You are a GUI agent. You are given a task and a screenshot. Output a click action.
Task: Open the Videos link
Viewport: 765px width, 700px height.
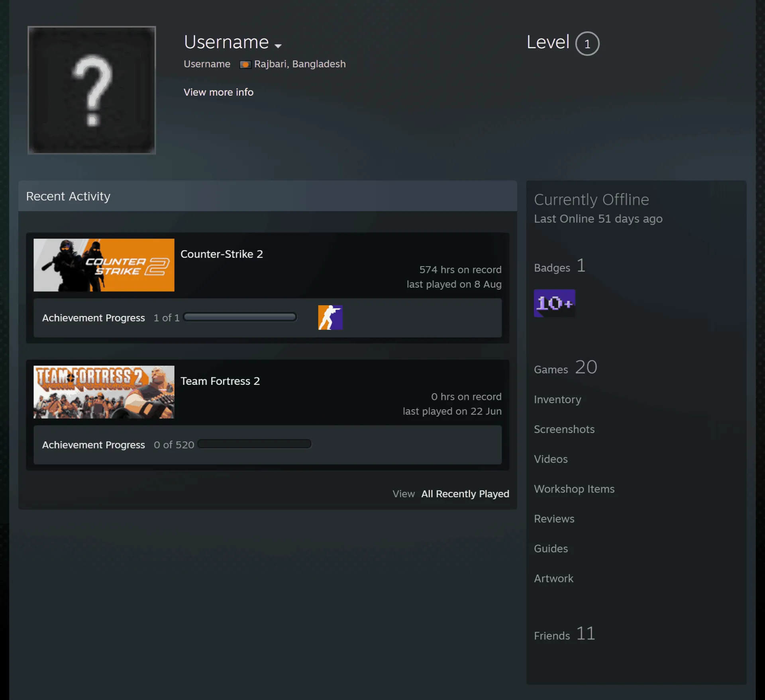(x=551, y=459)
